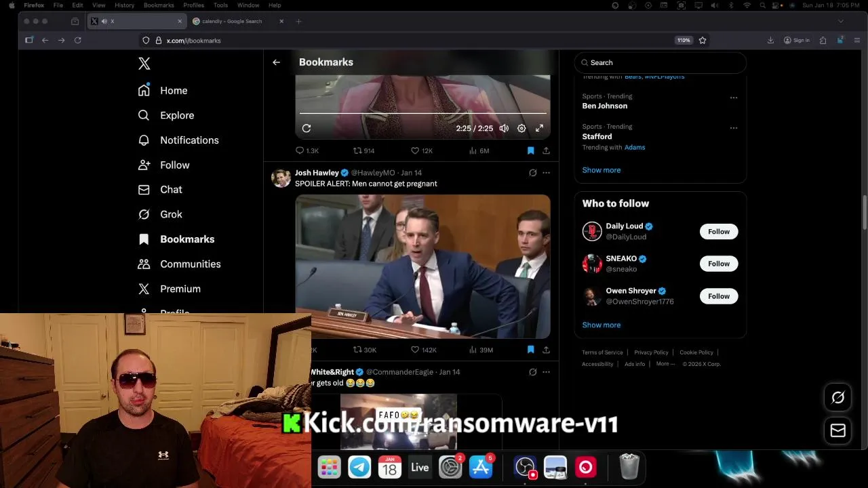868x488 pixels.
Task: Open more options on Josh Hawley post
Action: [x=546, y=173]
